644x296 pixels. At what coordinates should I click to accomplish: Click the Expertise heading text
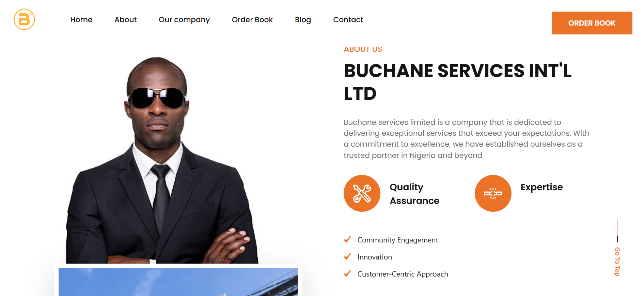click(x=541, y=187)
